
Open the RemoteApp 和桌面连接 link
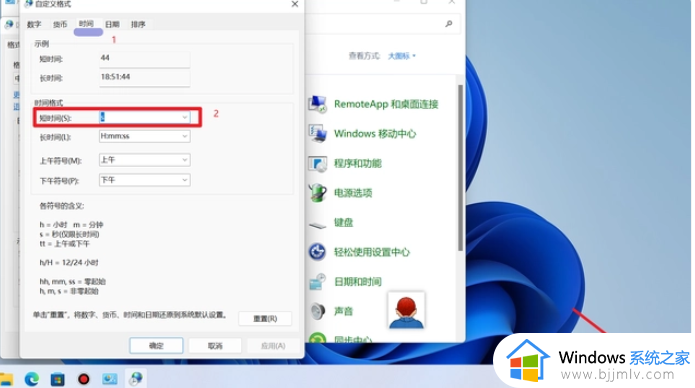(386, 104)
